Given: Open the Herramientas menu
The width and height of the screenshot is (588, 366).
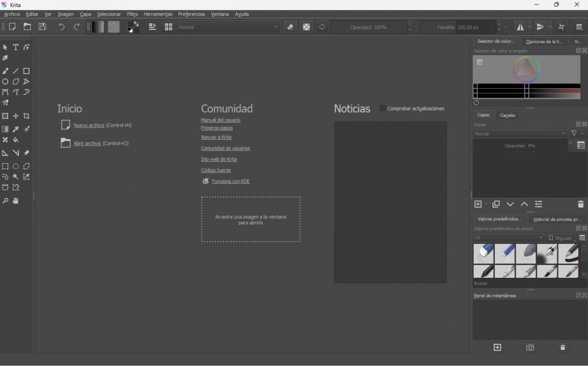Looking at the screenshot, I should tap(158, 14).
